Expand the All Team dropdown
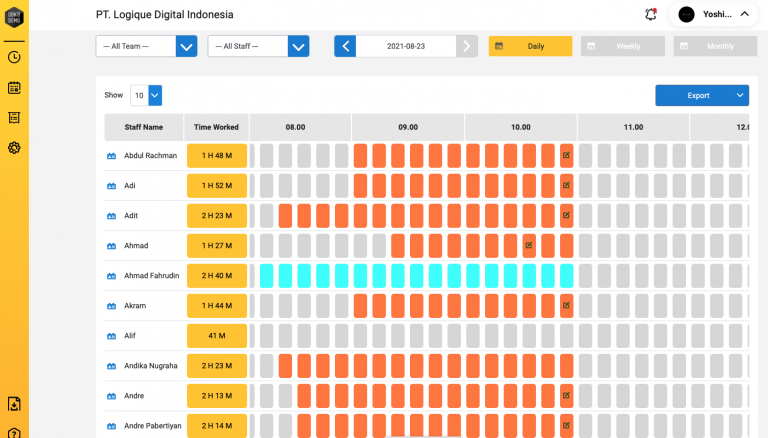768x438 pixels. (x=186, y=46)
